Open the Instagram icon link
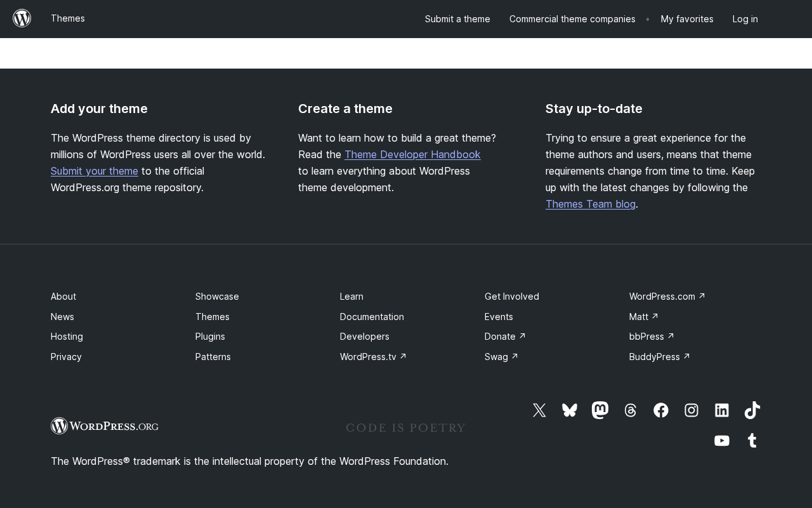Image resolution: width=812 pixels, height=508 pixels. tap(691, 410)
